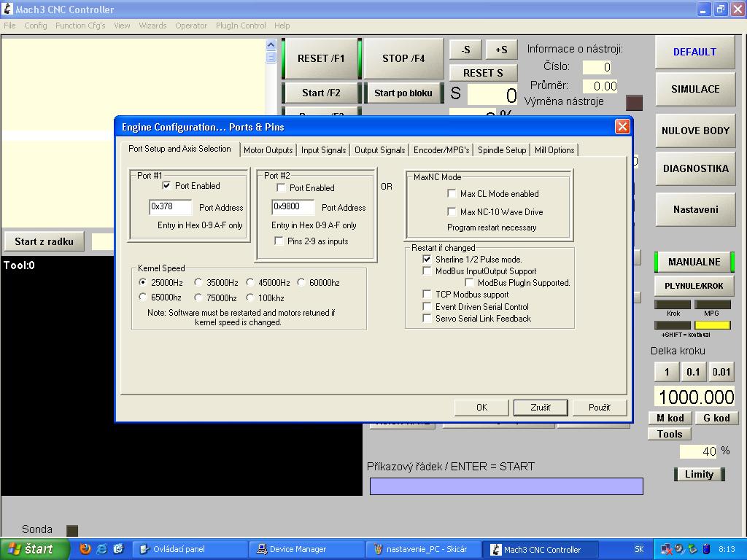The image size is (747, 560).
Task: Click the G-code list scrollbar up arrow
Action: pos(271,44)
